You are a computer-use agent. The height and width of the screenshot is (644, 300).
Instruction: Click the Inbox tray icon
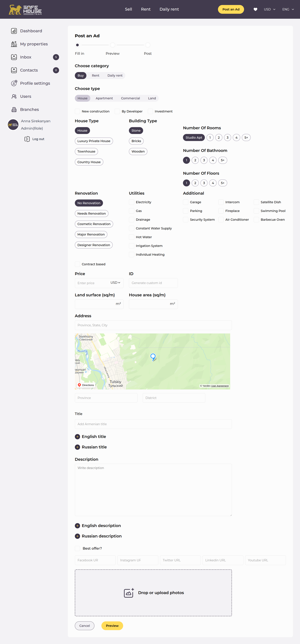14,57
